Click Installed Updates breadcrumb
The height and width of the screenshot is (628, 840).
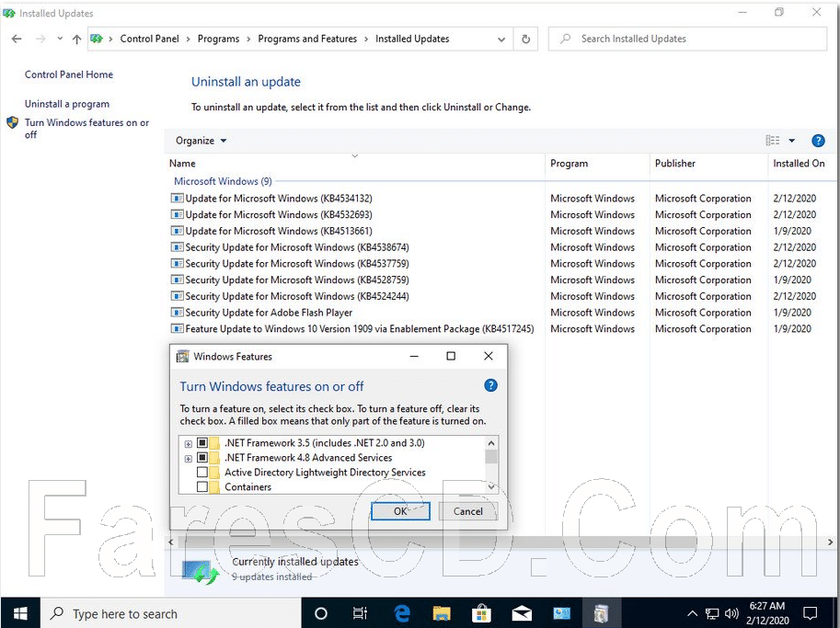tap(412, 39)
